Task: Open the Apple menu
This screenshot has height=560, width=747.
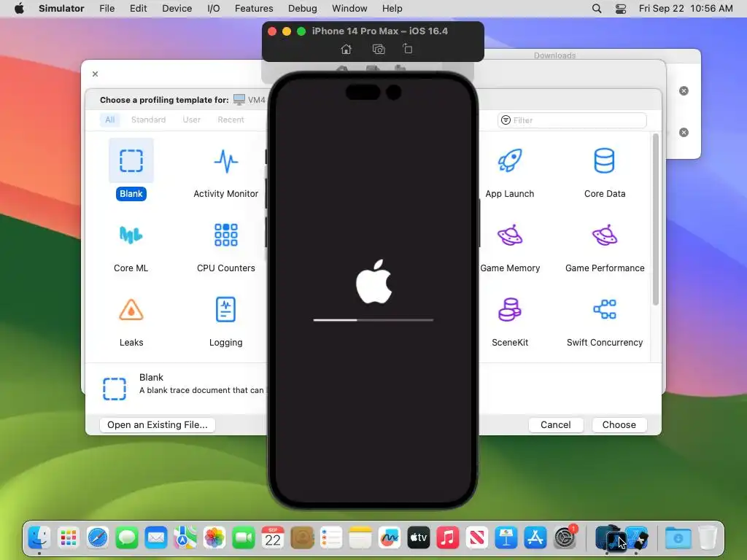Action: 19,9
